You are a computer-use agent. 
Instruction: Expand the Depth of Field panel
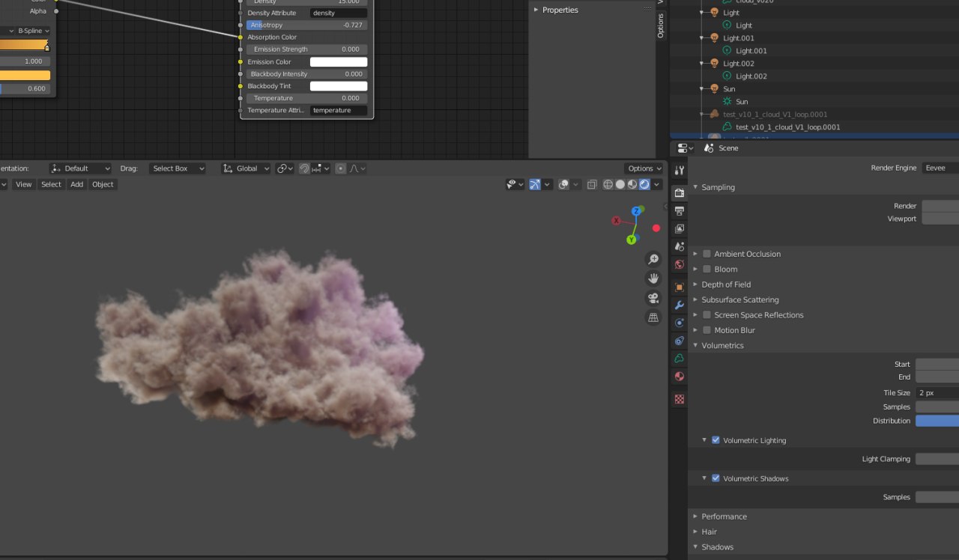pyautogui.click(x=725, y=284)
